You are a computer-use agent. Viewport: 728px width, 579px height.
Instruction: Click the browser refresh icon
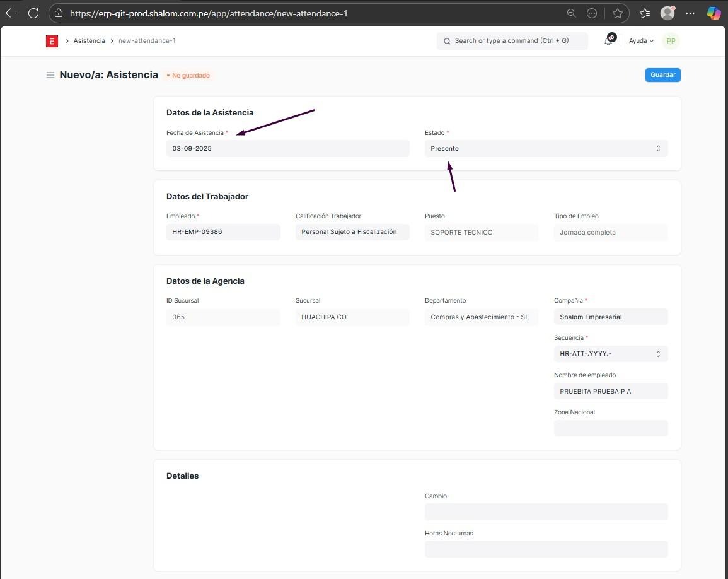pos(33,13)
